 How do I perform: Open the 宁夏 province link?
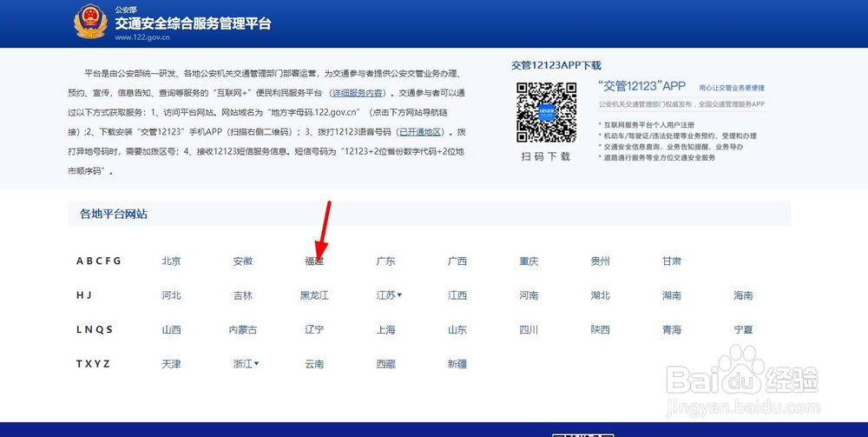[x=743, y=329]
